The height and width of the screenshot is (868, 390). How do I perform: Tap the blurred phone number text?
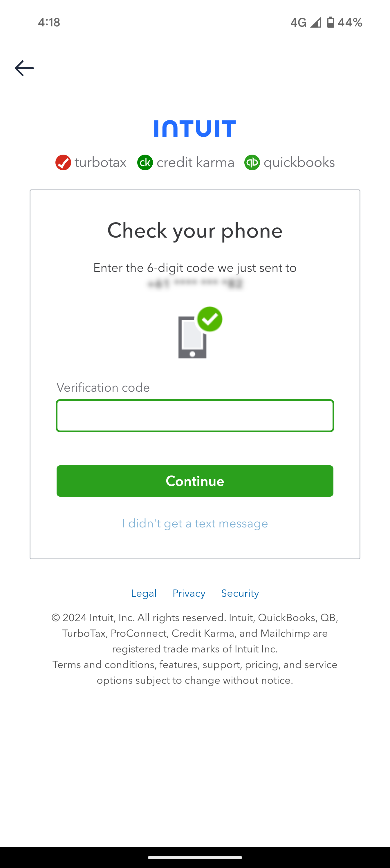[195, 284]
